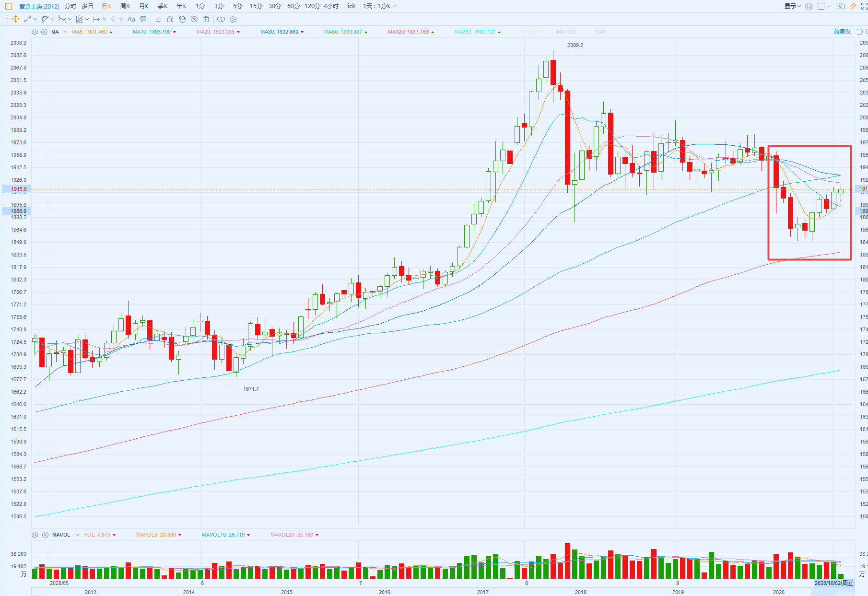Screen dimensions: 868x596
Task: Expand wave tool options arrow
Action: 70,19
